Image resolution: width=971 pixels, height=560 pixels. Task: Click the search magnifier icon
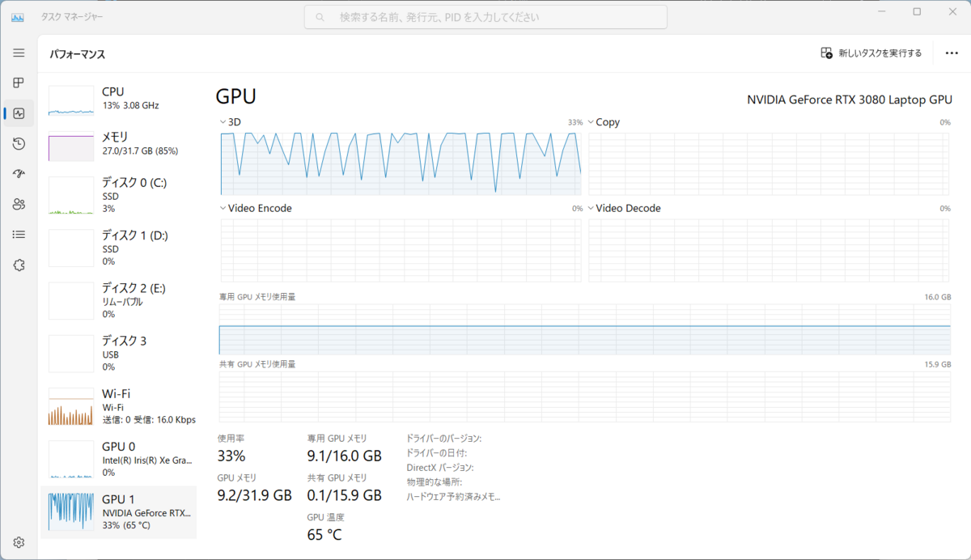click(320, 17)
